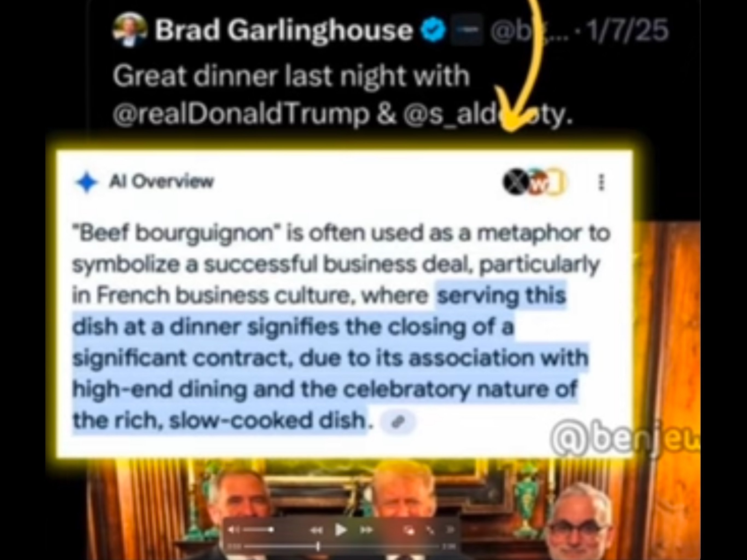Click the blue verified checkmark badge
The image size is (747, 560).
[x=433, y=30]
